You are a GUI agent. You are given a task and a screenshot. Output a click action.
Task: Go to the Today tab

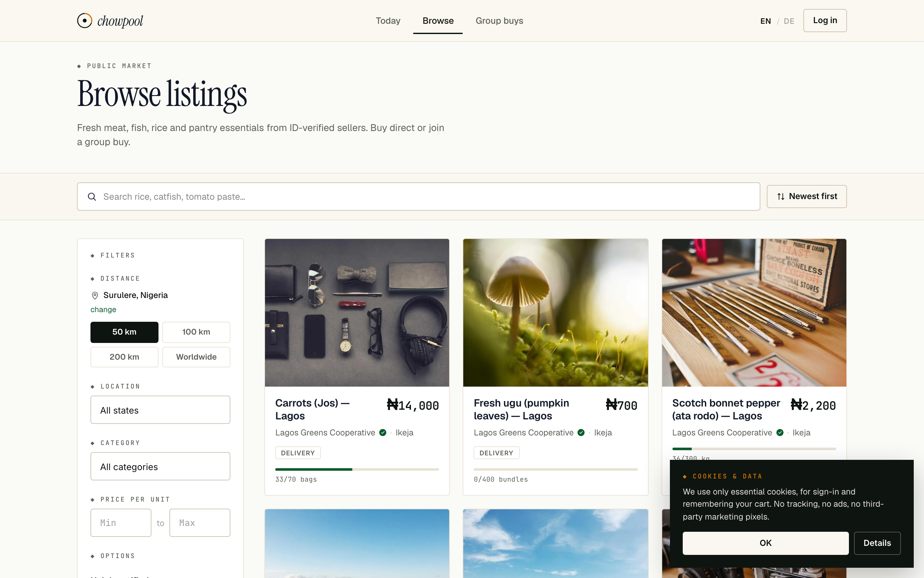click(388, 21)
